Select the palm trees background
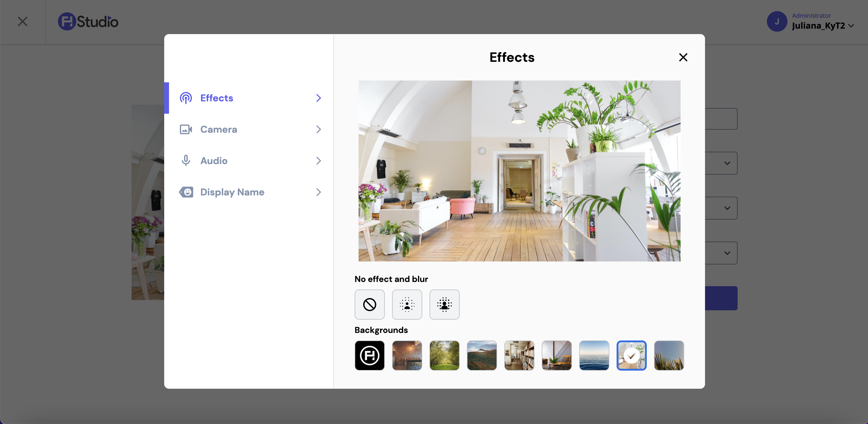The image size is (868, 424). tap(669, 356)
